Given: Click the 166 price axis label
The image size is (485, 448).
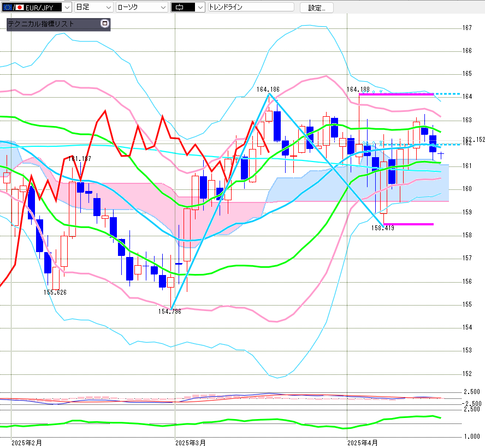Looking at the screenshot, I should point(467,51).
